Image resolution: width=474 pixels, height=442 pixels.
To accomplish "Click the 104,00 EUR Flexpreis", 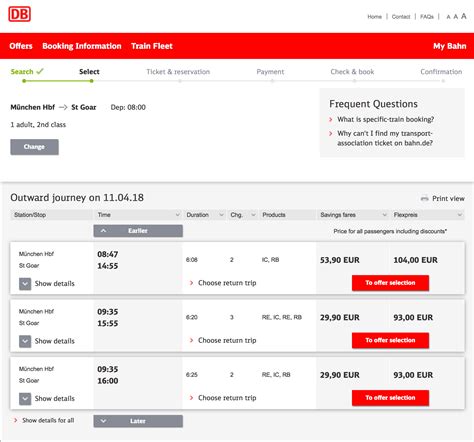I will [x=415, y=260].
